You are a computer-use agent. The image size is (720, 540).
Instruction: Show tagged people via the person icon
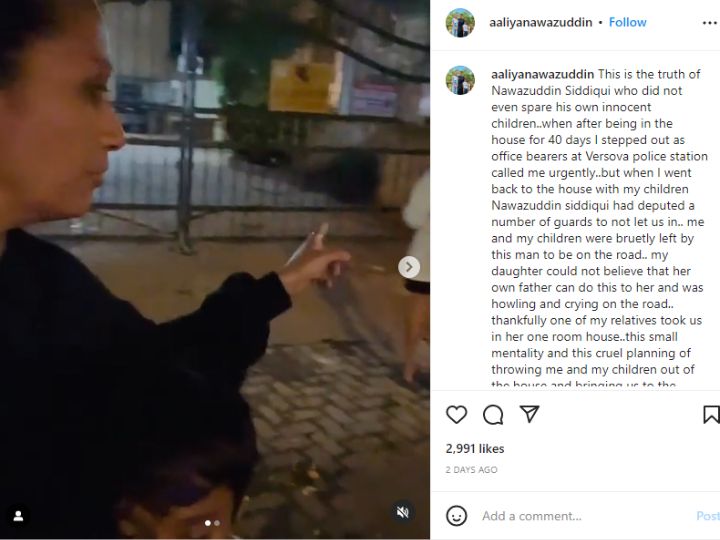[18, 516]
